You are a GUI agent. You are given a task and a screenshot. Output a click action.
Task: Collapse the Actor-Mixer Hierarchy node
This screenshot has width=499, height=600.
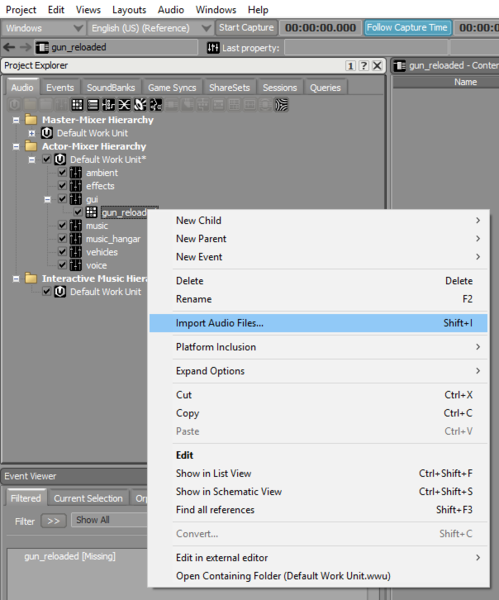[16, 147]
